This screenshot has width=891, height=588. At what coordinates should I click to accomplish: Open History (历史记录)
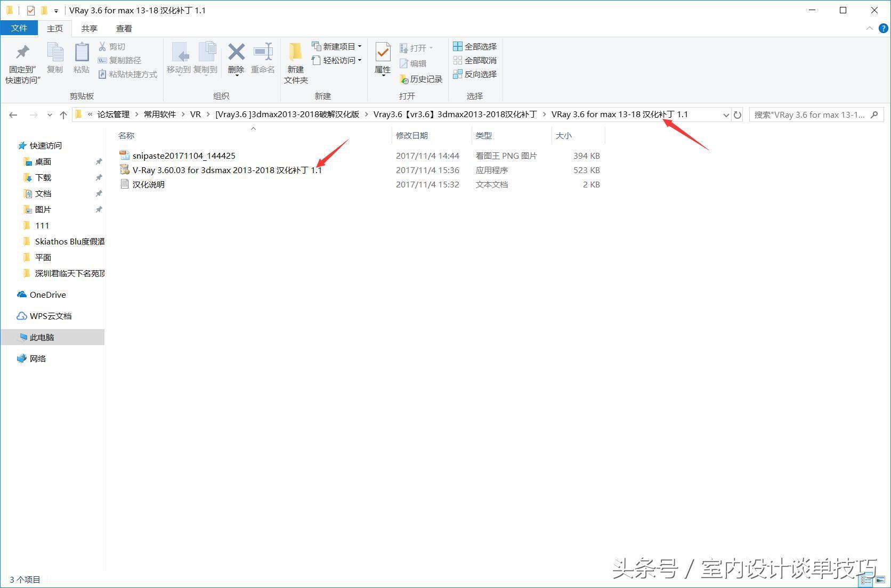click(421, 79)
